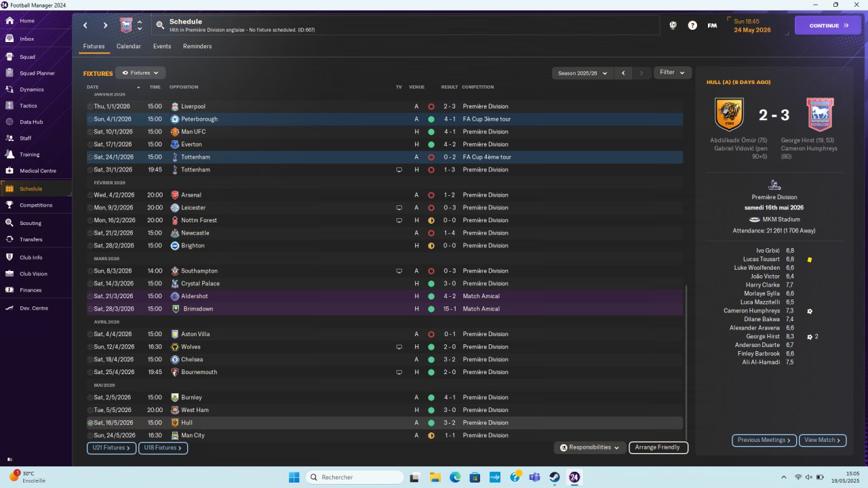This screenshot has height=488, width=868.
Task: Open the FM menu icon
Action: coord(712,26)
